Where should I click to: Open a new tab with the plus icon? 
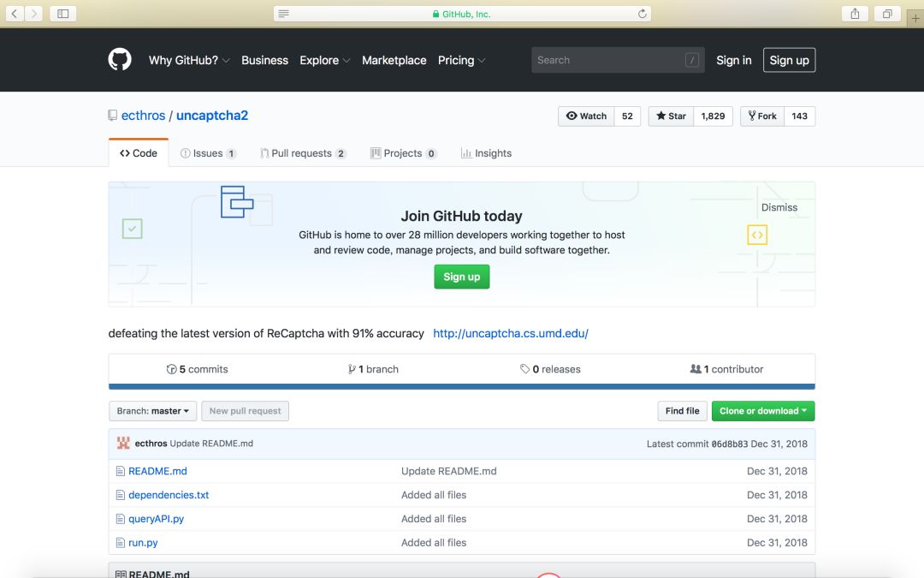click(915, 18)
